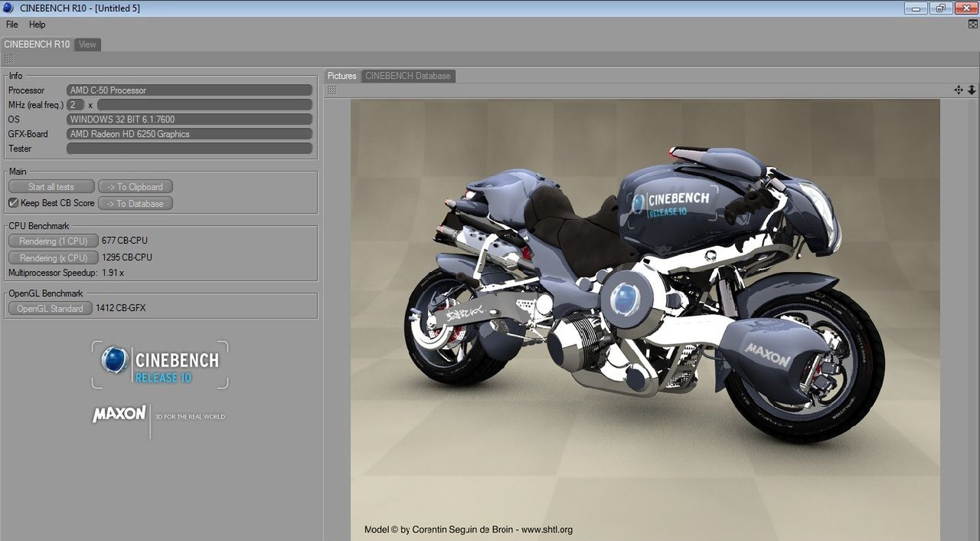Click the CINEBENCH app icon in title bar

pos(8,8)
